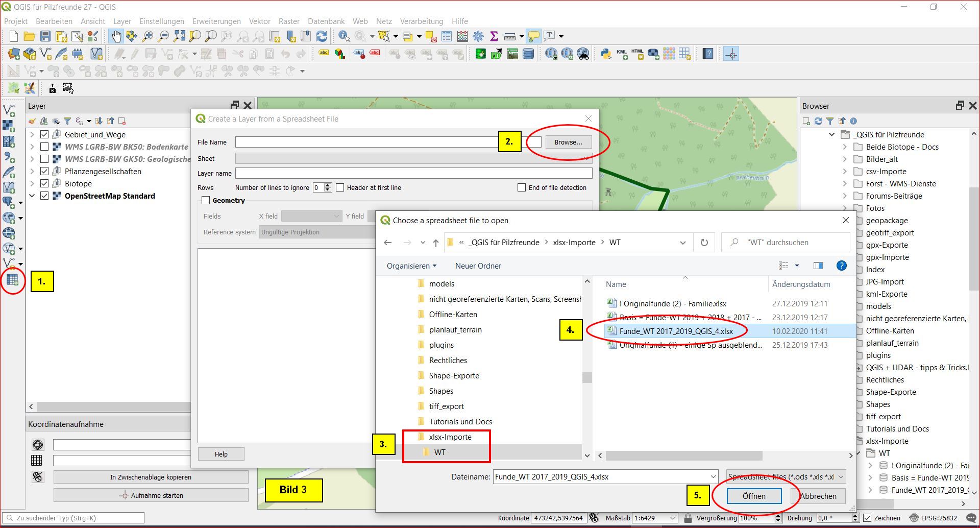980x528 pixels.
Task: Click the Open Project folder icon
Action: tap(30, 36)
